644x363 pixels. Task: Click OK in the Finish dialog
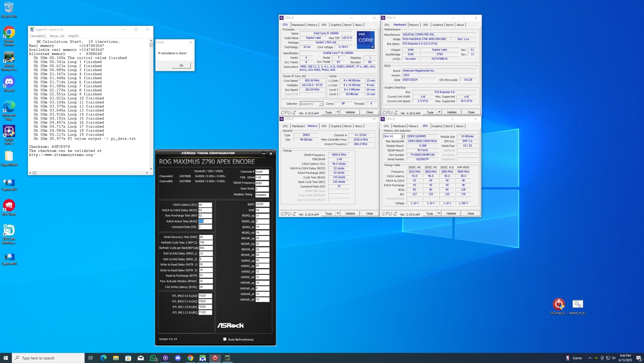181,65
